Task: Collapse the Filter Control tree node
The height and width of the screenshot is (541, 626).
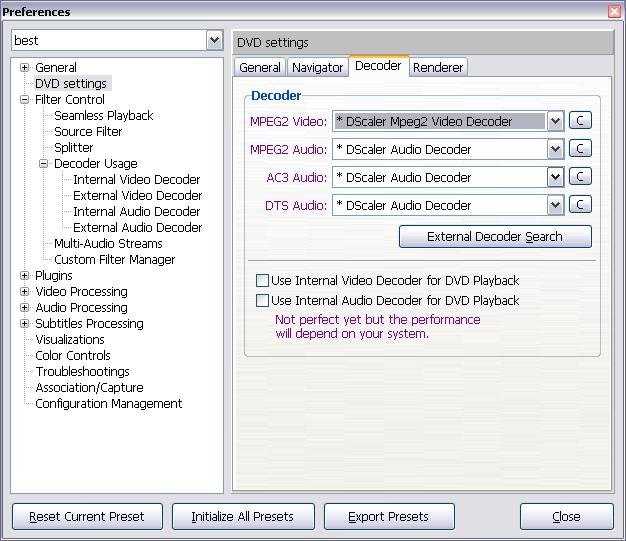Action: coord(25,100)
